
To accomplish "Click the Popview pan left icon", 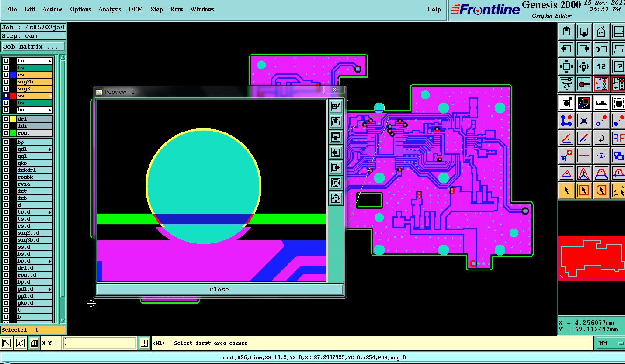I will click(336, 152).
